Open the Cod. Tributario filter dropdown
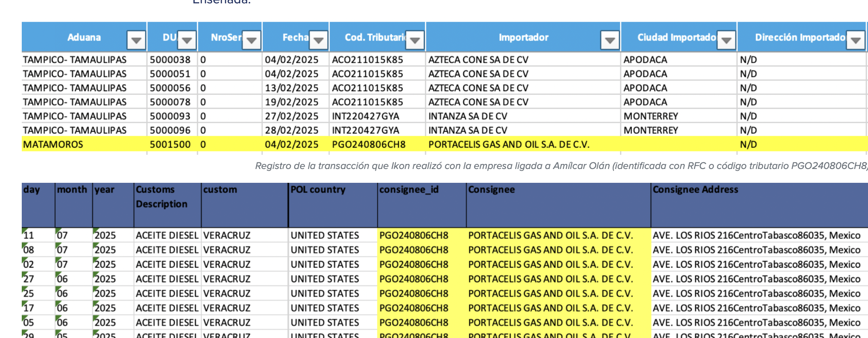868x338 pixels. pyautogui.click(x=415, y=41)
